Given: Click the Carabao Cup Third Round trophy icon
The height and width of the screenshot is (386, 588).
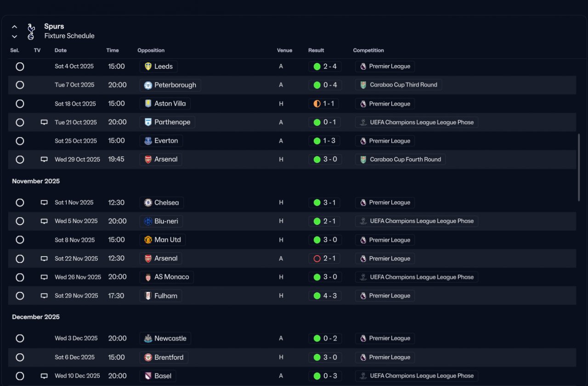Looking at the screenshot, I should point(363,85).
